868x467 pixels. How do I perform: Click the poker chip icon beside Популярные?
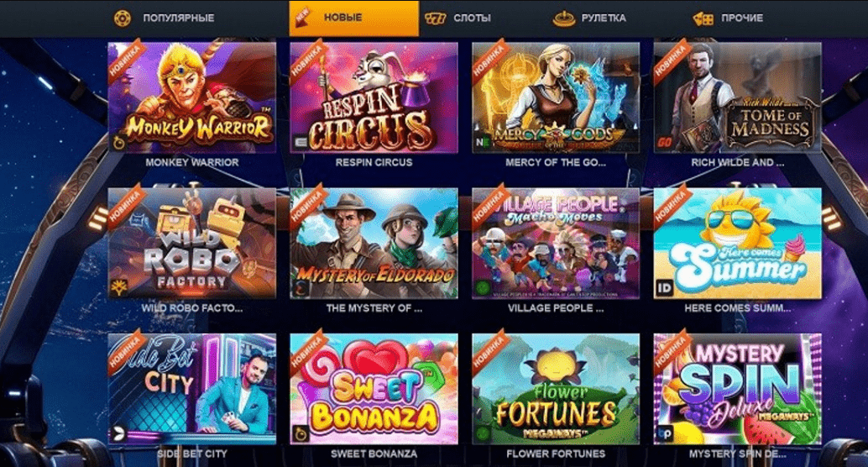click(x=123, y=18)
